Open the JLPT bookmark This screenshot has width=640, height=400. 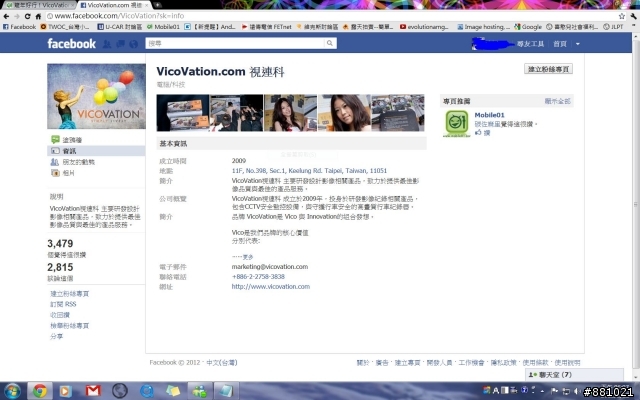613,27
